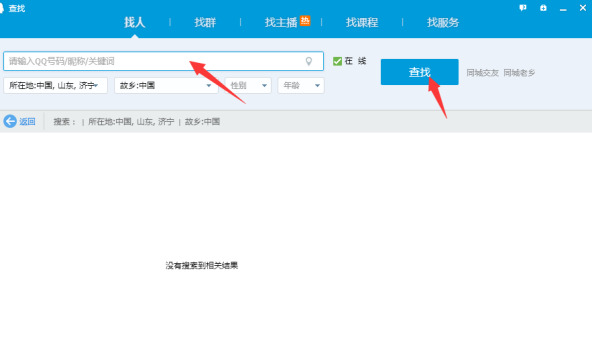Viewport: 592px width, 364px height.
Task: Switch to the 找人 tab
Action: point(134,22)
